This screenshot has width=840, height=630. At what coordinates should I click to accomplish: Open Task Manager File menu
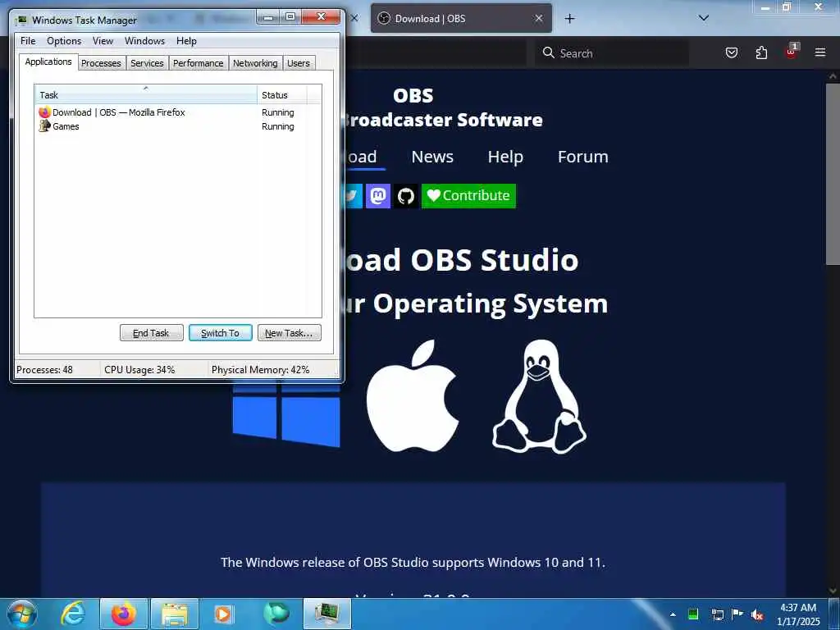(28, 41)
